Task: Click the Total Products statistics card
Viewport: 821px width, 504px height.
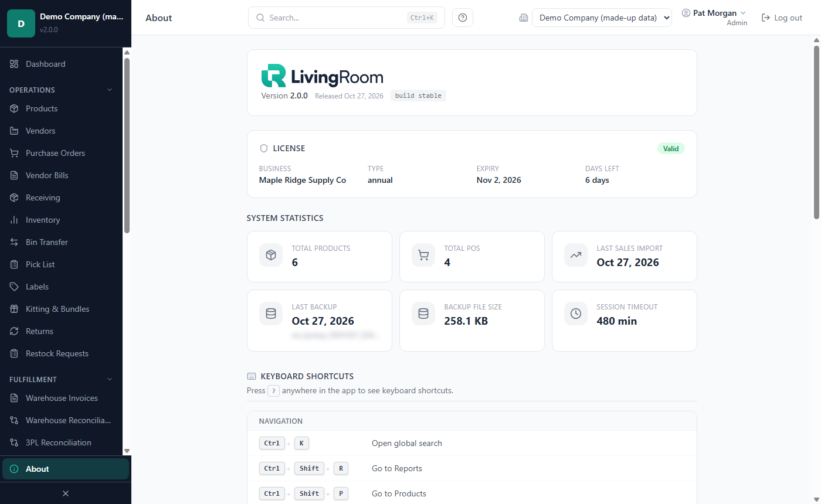Action: pos(320,257)
